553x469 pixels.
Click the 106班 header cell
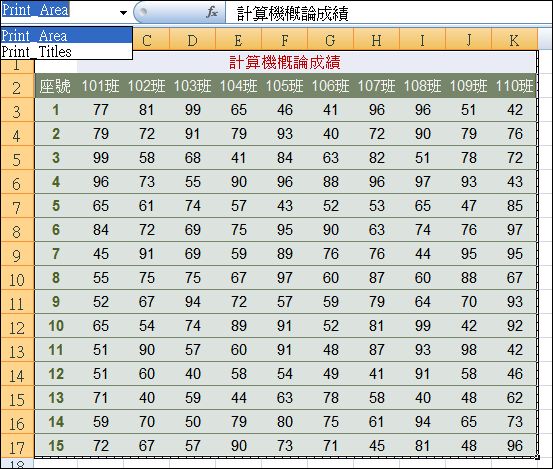click(x=330, y=86)
